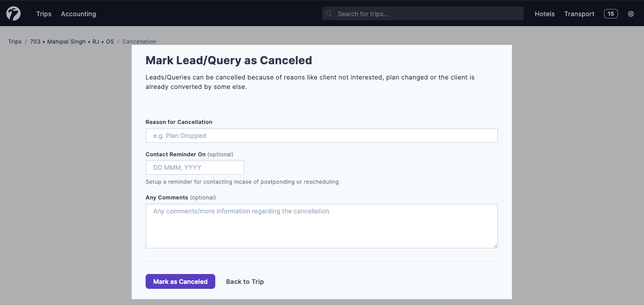Click the app logo in the navbar
This screenshot has height=305, width=644.
pos(13,13)
